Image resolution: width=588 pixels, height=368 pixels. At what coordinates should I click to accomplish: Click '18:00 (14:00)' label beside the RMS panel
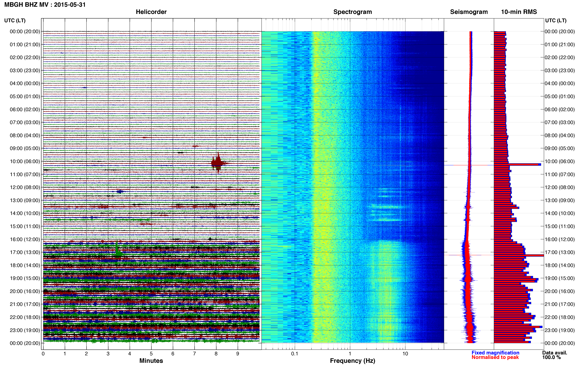point(560,265)
